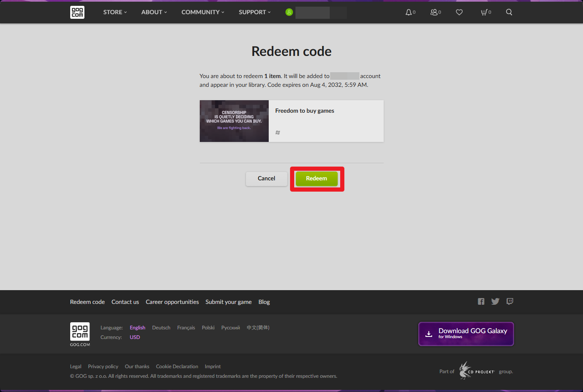The image size is (583, 392).
Task: Click the Redeem code page heading
Action: point(291,51)
